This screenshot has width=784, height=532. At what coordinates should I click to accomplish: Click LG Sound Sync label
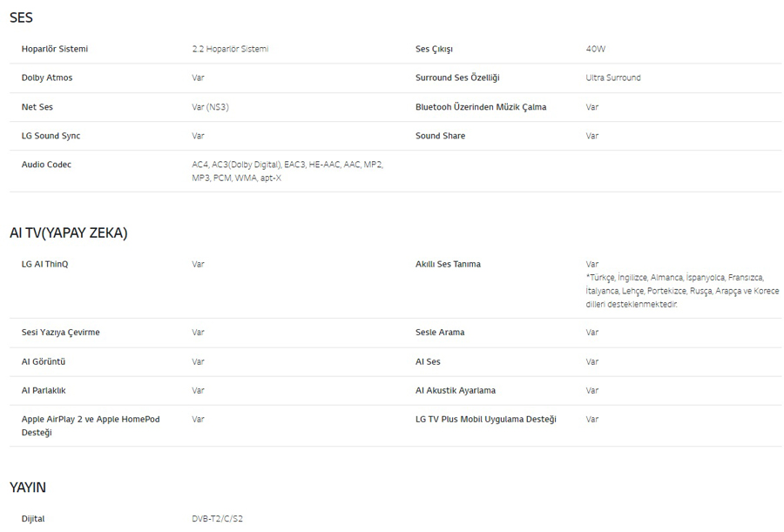click(x=51, y=136)
